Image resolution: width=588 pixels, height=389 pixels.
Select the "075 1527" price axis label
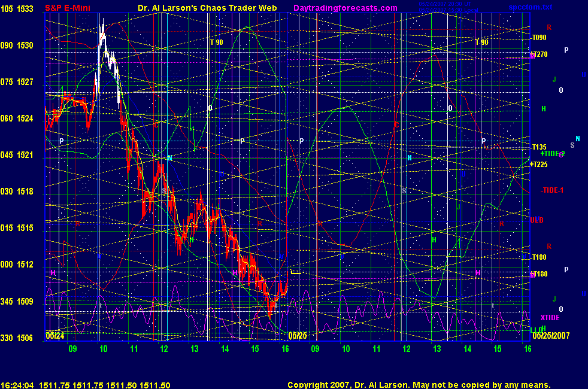17,82
